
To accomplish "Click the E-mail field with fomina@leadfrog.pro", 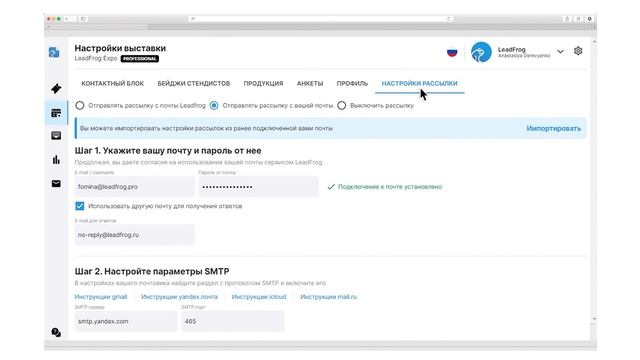I will pos(135,187).
